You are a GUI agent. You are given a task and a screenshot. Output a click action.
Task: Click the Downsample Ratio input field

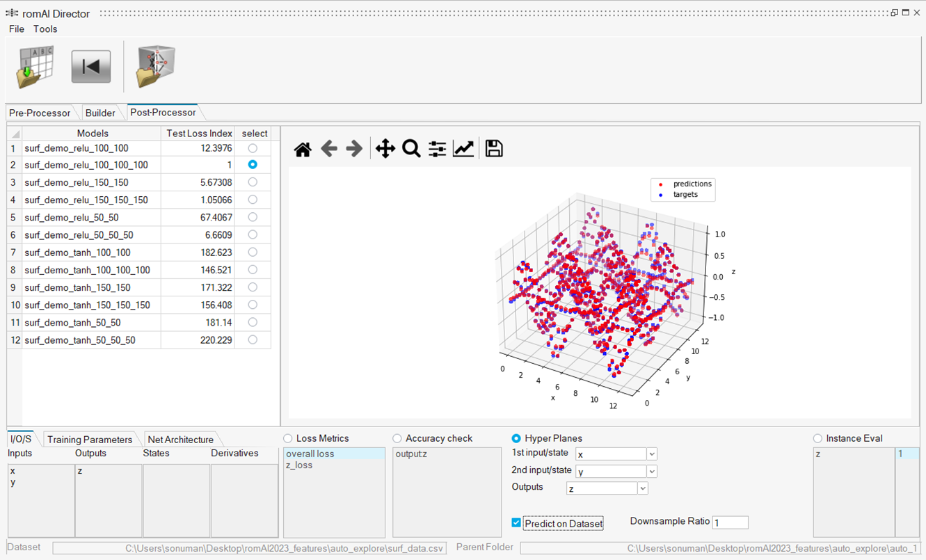point(730,522)
